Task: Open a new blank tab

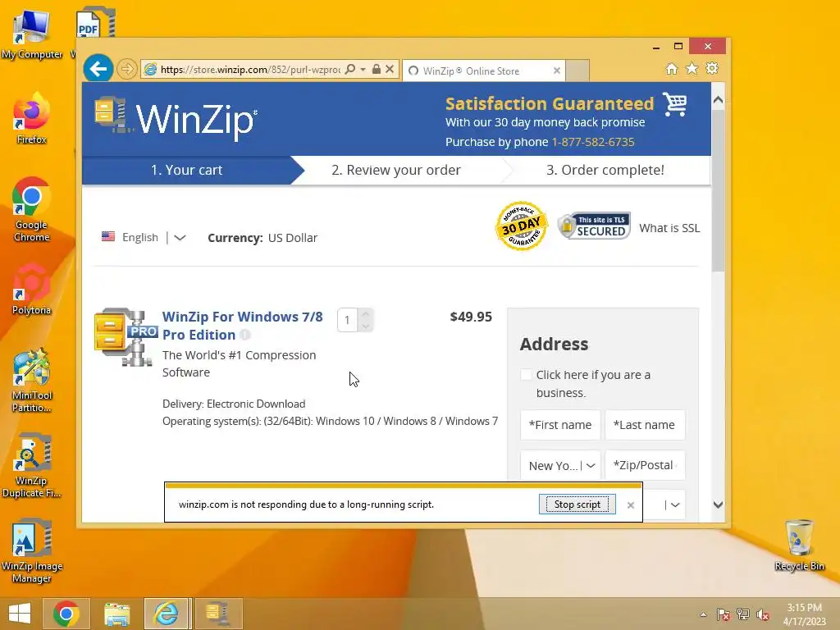Action: 577,71
